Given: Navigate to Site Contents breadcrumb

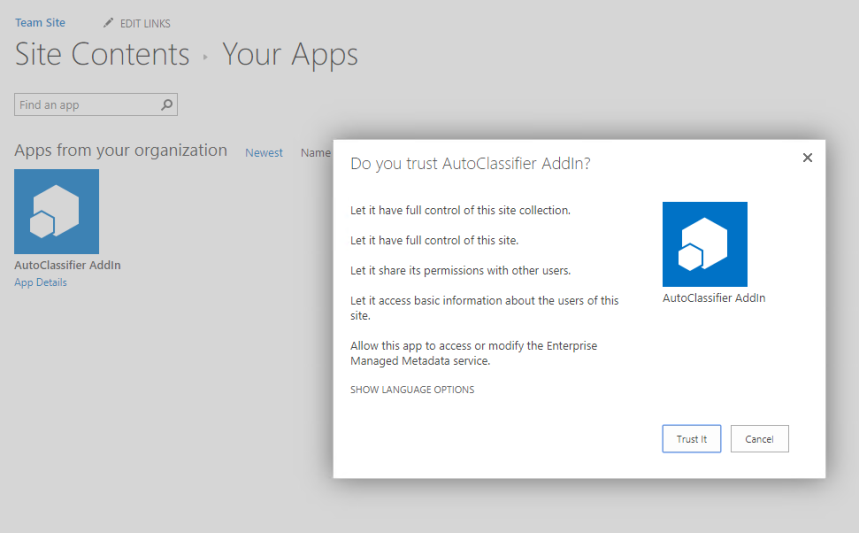Looking at the screenshot, I should click(x=102, y=54).
